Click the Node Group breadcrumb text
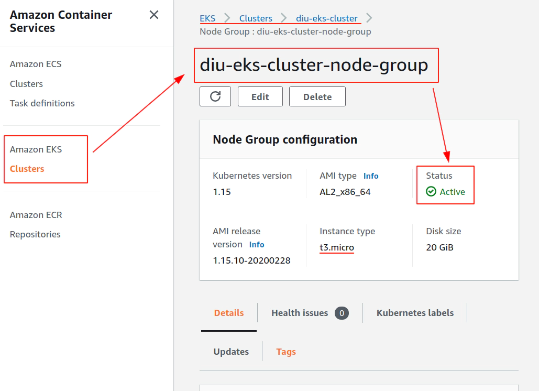This screenshot has height=392, width=539. point(285,31)
